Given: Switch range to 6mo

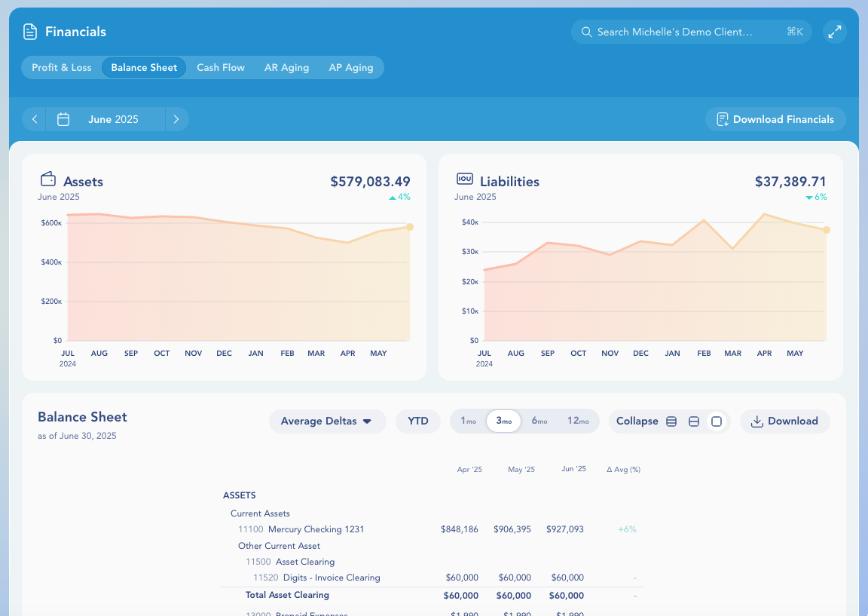Looking at the screenshot, I should point(539,421).
